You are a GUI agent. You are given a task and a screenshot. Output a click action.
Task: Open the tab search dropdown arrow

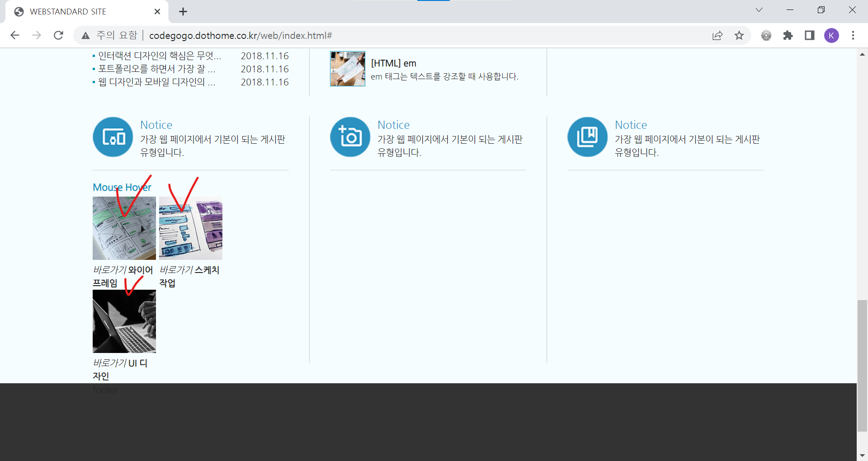(x=759, y=10)
